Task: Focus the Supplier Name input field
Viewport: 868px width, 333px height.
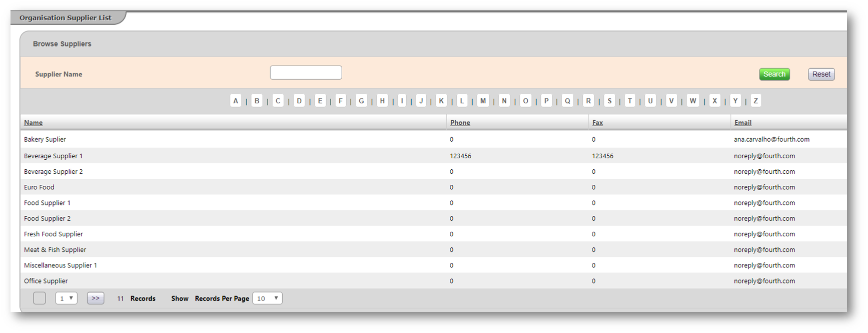Action: pos(306,73)
